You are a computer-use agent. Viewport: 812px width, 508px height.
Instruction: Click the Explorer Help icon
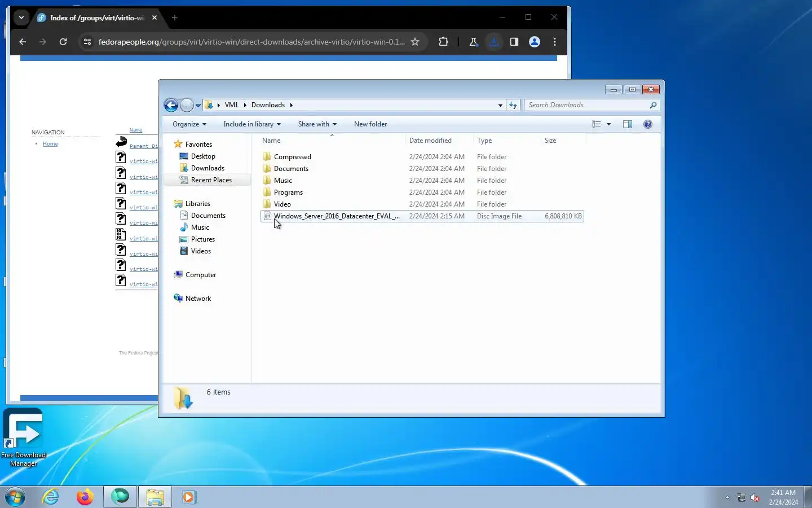pos(648,124)
